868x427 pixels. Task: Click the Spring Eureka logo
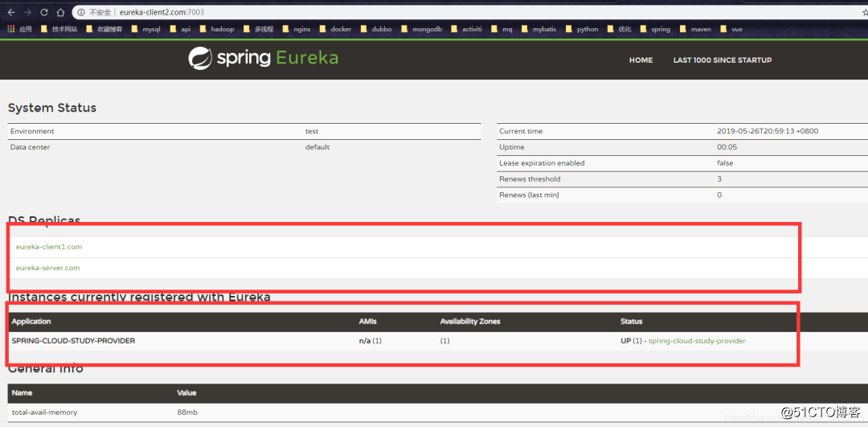click(x=263, y=59)
